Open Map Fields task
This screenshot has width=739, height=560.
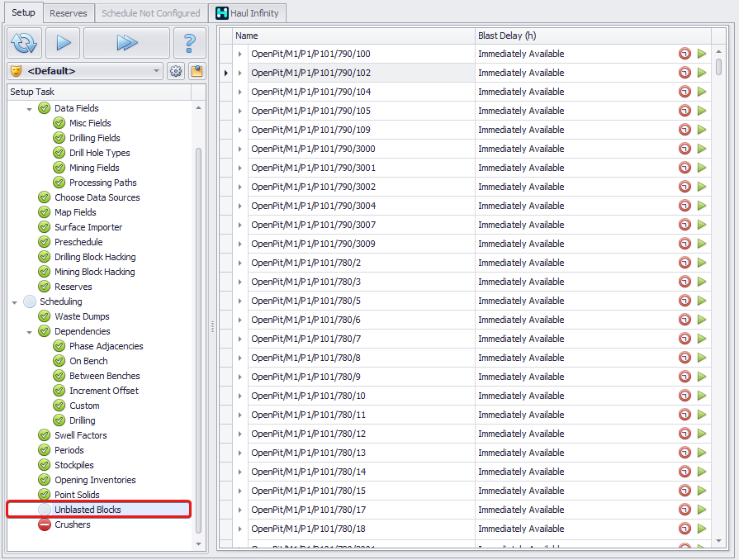75,212
